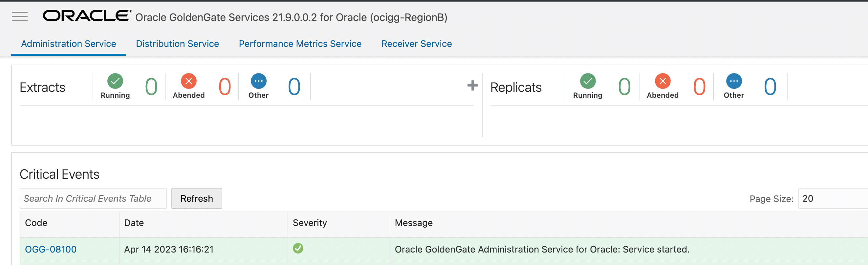Add a new Extract with plus icon
Viewport: 868px width, 265px height.
coord(472,85)
